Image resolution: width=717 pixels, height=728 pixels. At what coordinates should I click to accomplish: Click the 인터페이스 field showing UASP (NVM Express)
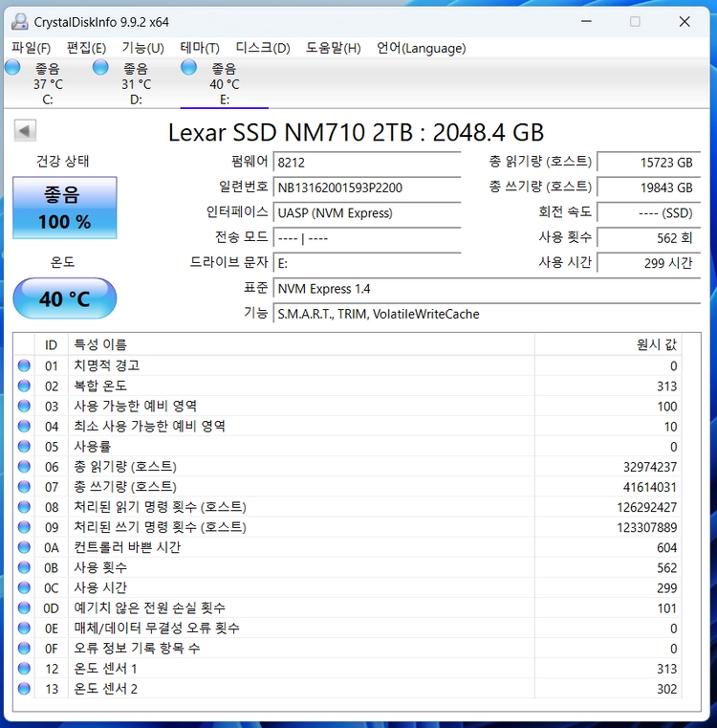coord(367,212)
